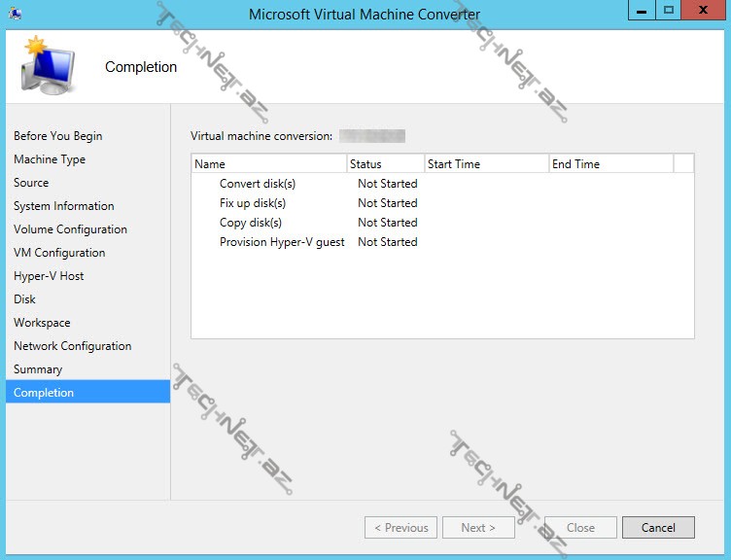Open the Source step in sidebar

point(31,183)
